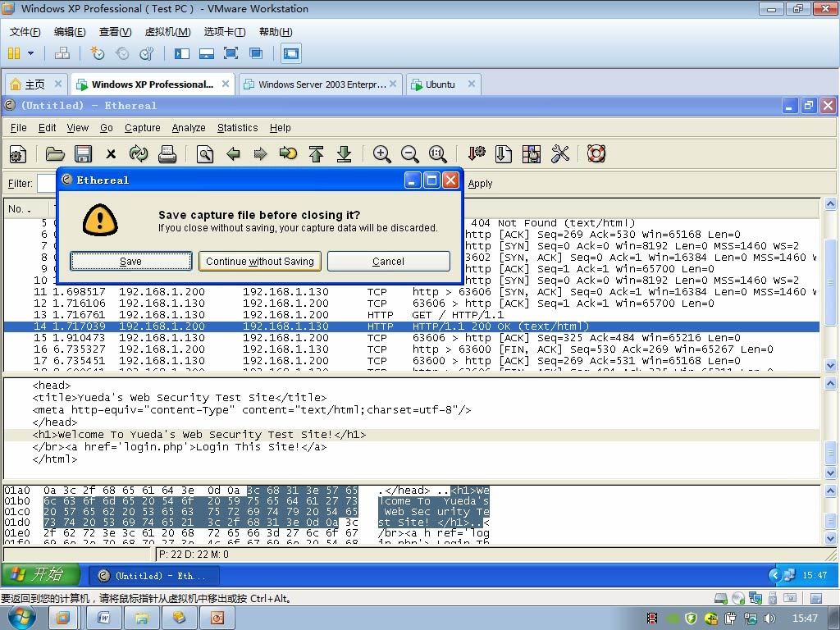The width and height of the screenshot is (840, 630).
Task: Click host Windows Start orb
Action: (21, 618)
